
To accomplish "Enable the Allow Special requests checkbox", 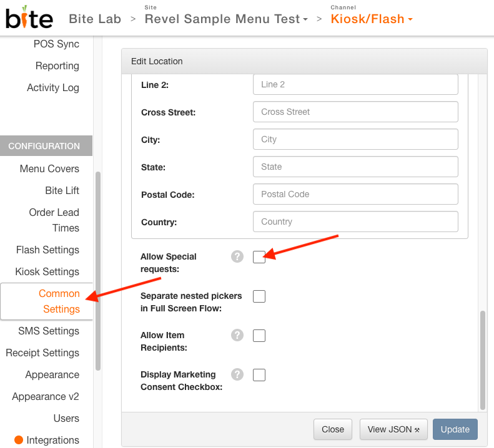I will click(259, 257).
